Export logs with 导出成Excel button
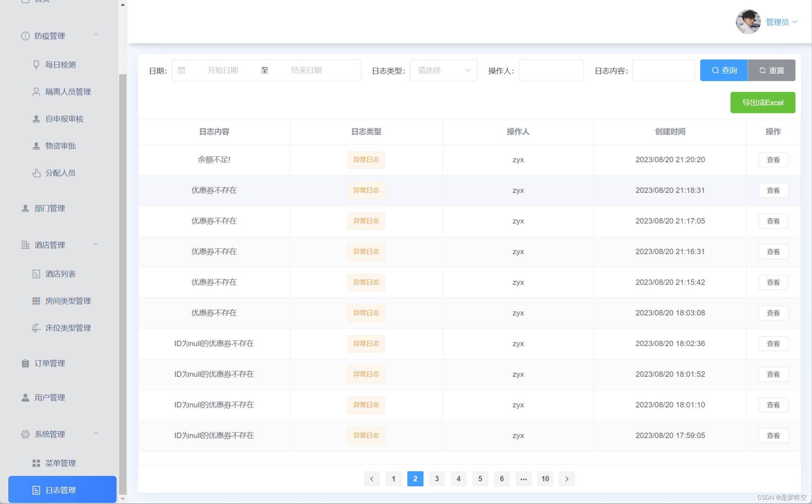Viewport: 812px width, 504px height. pyautogui.click(x=763, y=102)
